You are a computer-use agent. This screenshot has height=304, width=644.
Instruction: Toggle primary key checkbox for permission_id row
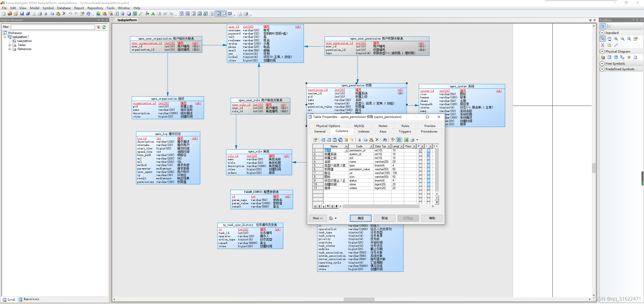point(420,150)
